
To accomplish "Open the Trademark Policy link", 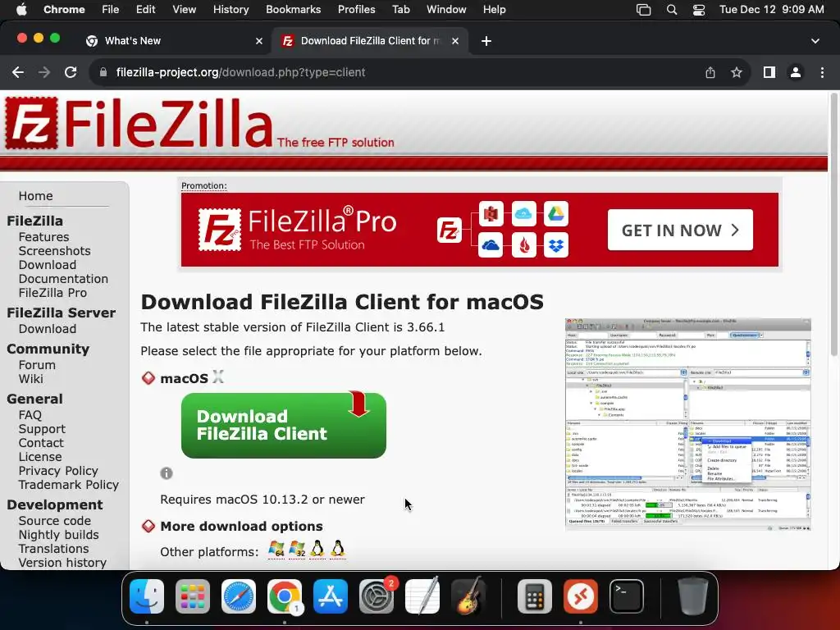I will [69, 485].
